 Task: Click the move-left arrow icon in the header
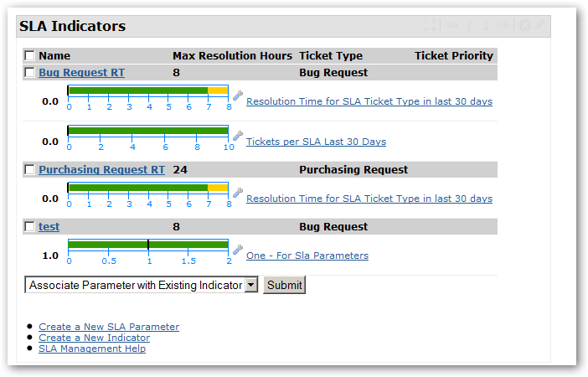[453, 26]
